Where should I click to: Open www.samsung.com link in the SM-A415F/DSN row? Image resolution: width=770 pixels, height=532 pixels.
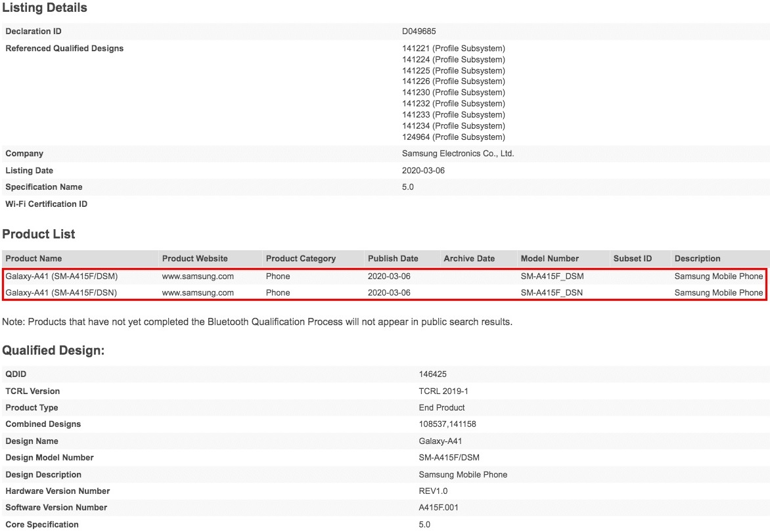point(198,293)
